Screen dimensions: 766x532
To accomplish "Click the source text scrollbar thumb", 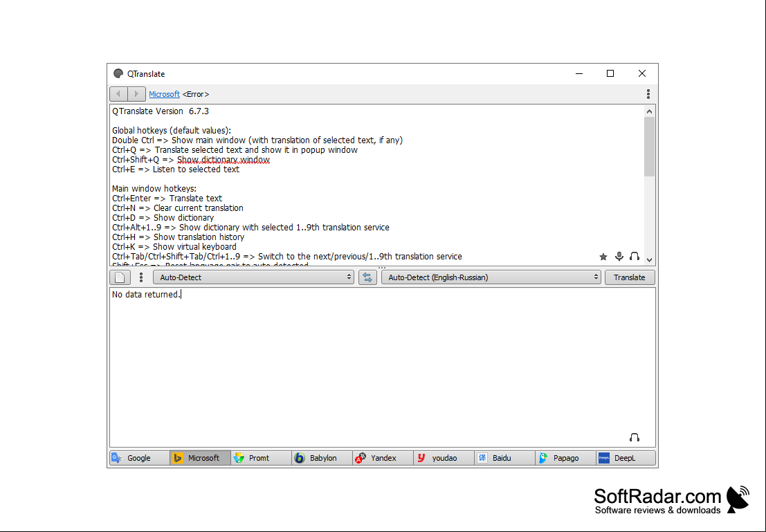I will coord(649,147).
